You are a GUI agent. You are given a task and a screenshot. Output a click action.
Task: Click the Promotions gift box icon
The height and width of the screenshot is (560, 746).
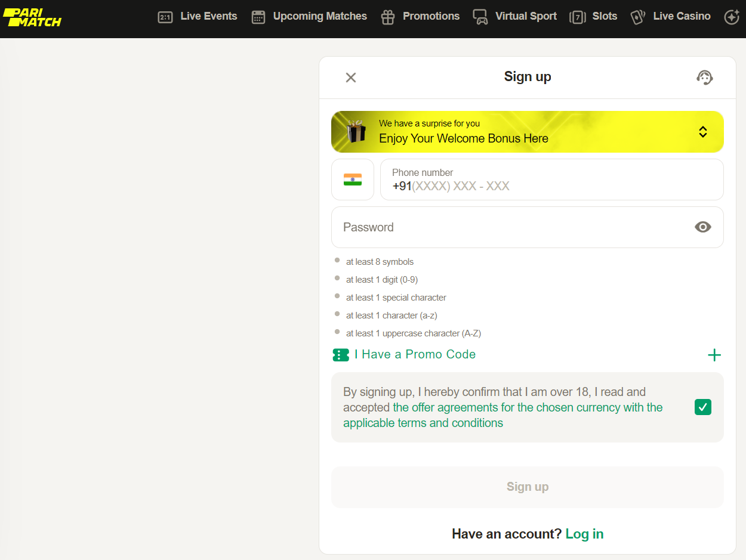(388, 17)
